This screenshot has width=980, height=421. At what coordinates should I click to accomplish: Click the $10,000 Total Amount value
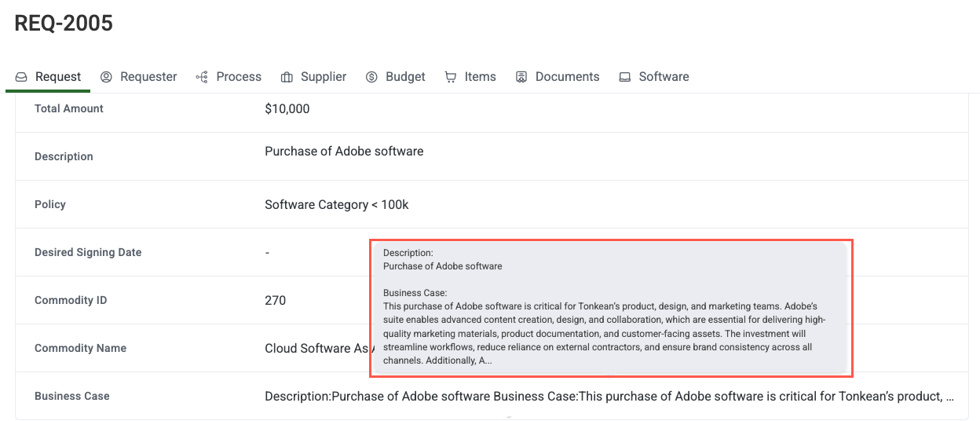click(287, 109)
